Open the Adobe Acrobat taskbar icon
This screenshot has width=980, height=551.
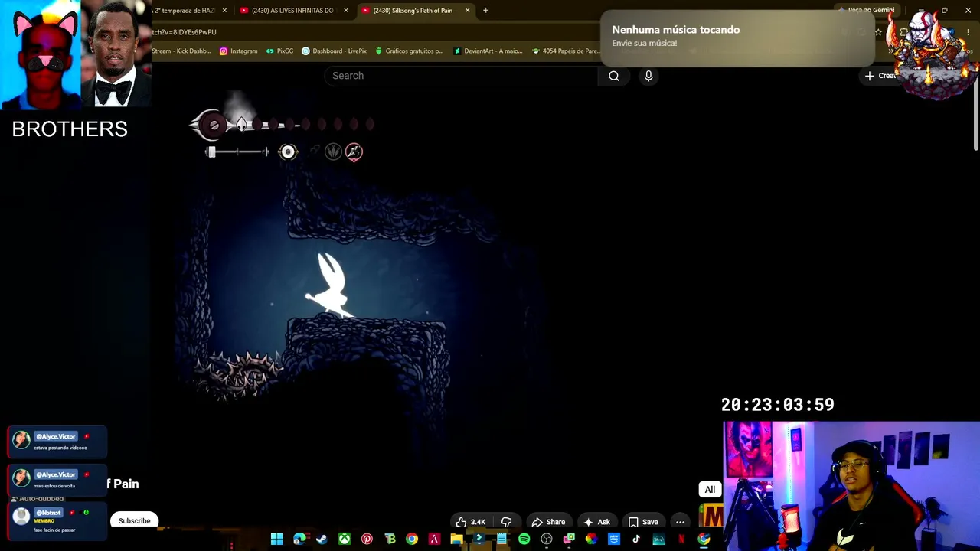point(434,540)
